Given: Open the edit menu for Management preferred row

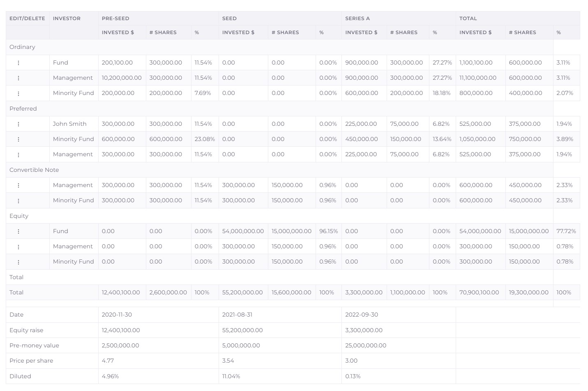Looking at the screenshot, I should (19, 154).
